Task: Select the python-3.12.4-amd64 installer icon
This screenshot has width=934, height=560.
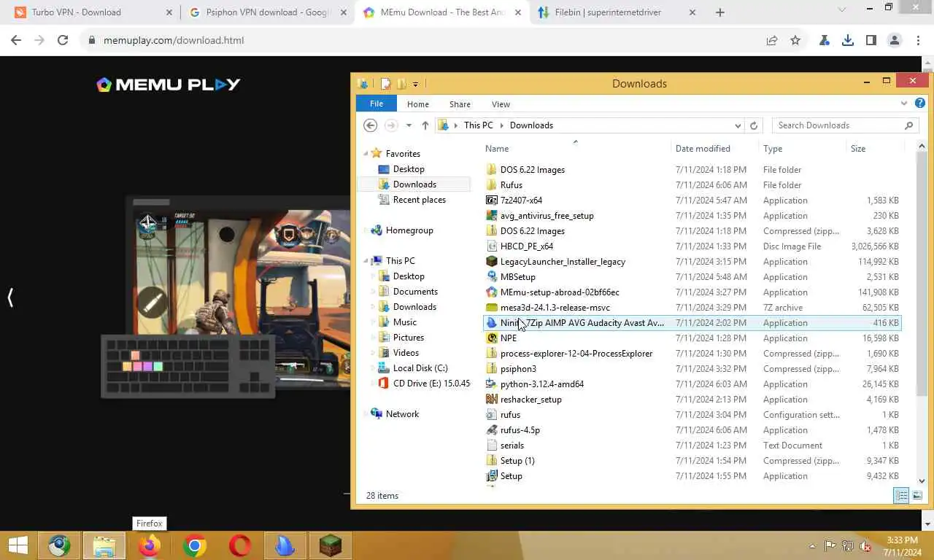Action: point(492,384)
